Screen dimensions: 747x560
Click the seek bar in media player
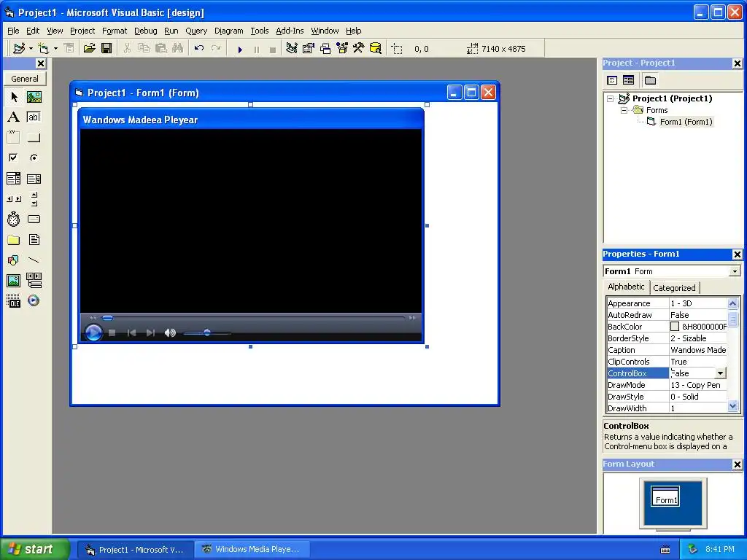(x=253, y=318)
